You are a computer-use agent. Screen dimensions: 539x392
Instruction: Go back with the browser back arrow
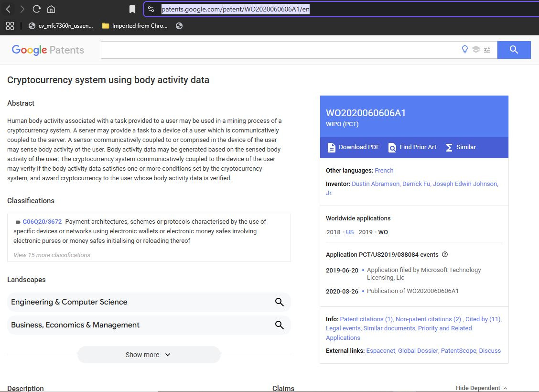coord(8,9)
